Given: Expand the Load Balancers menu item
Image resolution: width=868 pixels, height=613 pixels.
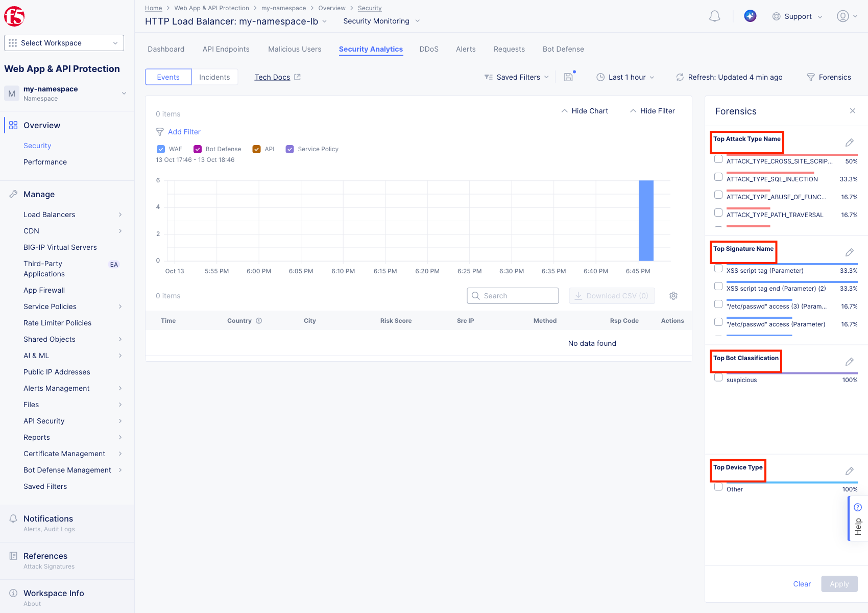Looking at the screenshot, I should 73,215.
